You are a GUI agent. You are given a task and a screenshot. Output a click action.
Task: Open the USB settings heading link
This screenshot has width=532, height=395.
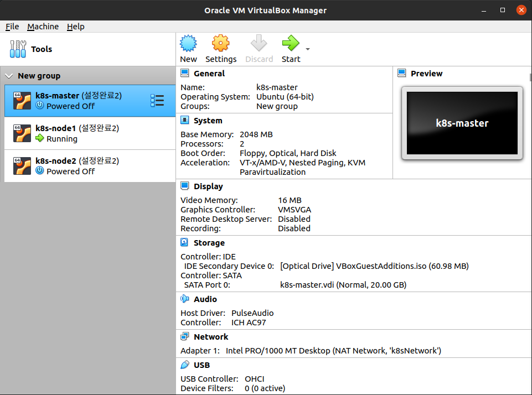click(202, 365)
